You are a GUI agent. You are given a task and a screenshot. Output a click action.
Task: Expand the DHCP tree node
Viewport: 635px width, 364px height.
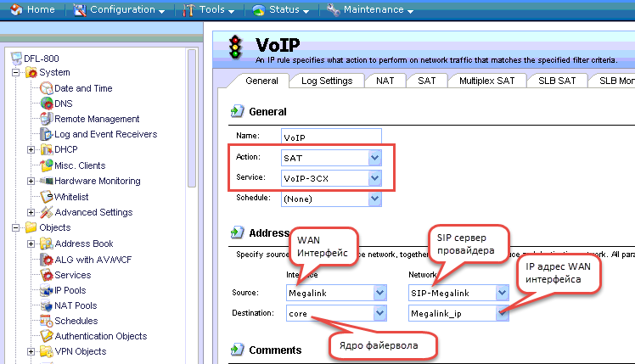tap(31, 150)
